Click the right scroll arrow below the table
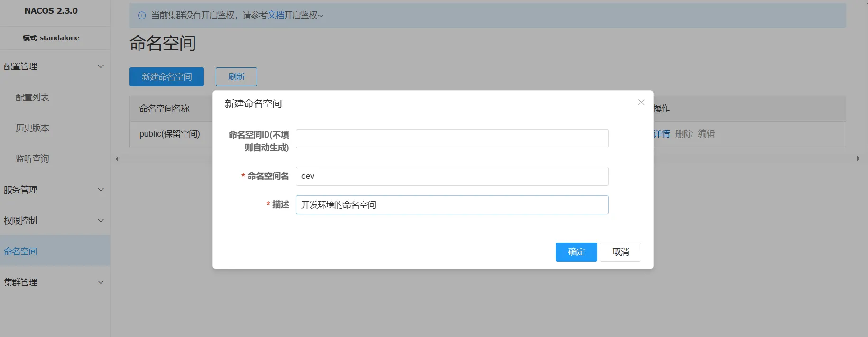Screen dimensions: 868x337 858,159
